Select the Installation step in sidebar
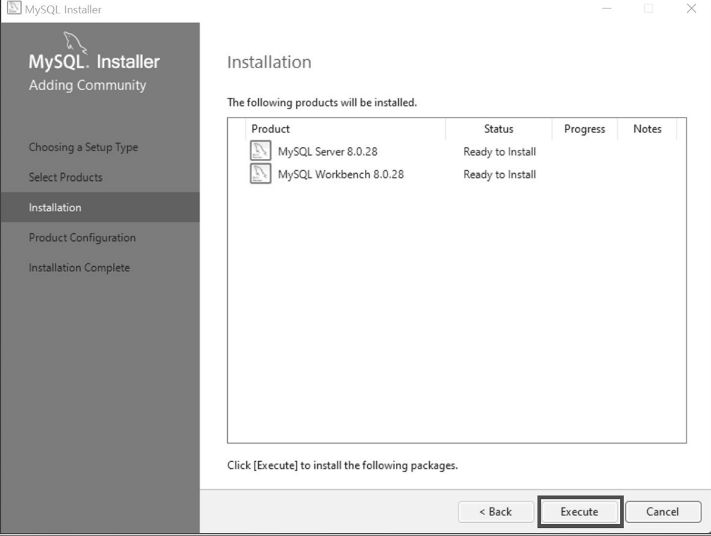The height and width of the screenshot is (536, 711). [x=100, y=207]
